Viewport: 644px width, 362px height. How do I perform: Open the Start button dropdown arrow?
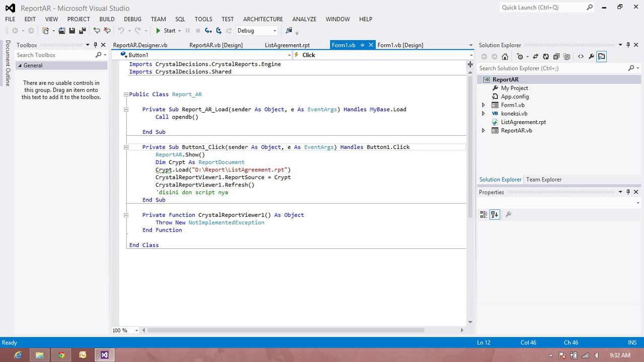click(x=180, y=31)
